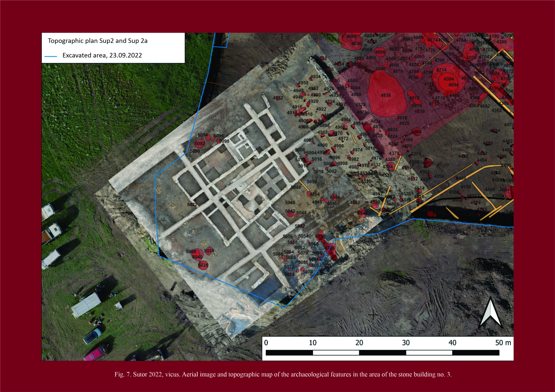Click the white tent in the field
This screenshot has width=555, height=392.
click(86, 305)
